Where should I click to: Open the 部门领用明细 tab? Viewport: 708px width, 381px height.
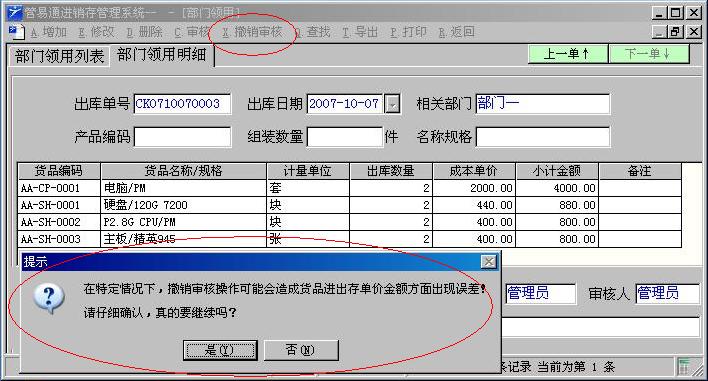click(x=162, y=55)
